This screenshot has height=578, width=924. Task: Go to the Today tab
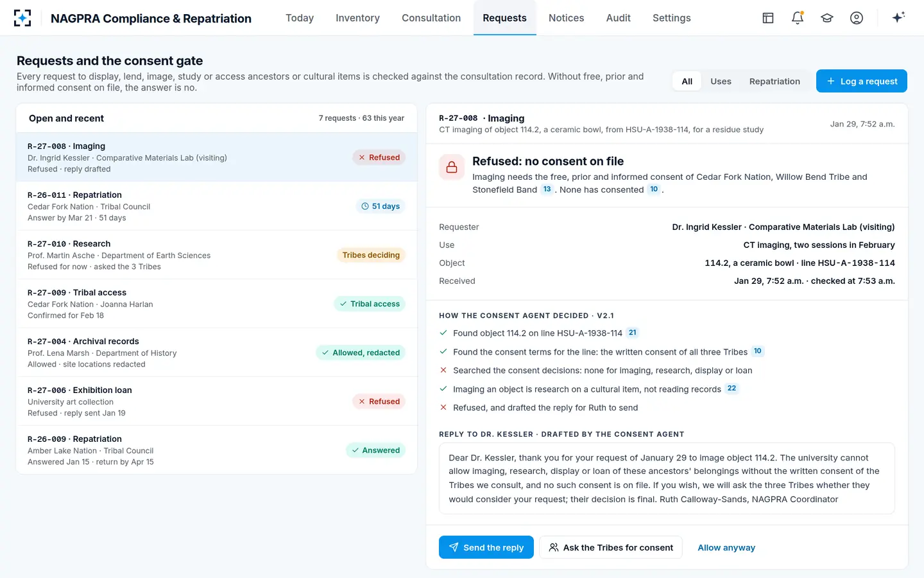point(300,18)
